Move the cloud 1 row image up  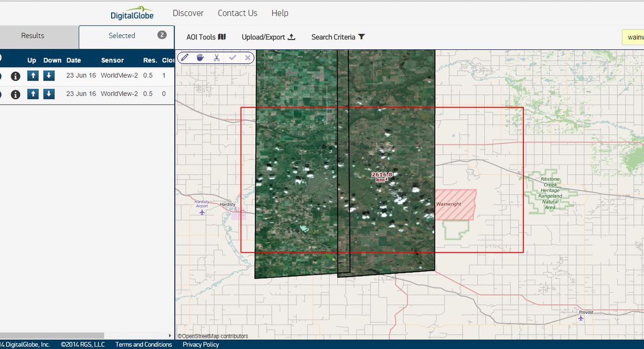click(x=33, y=76)
